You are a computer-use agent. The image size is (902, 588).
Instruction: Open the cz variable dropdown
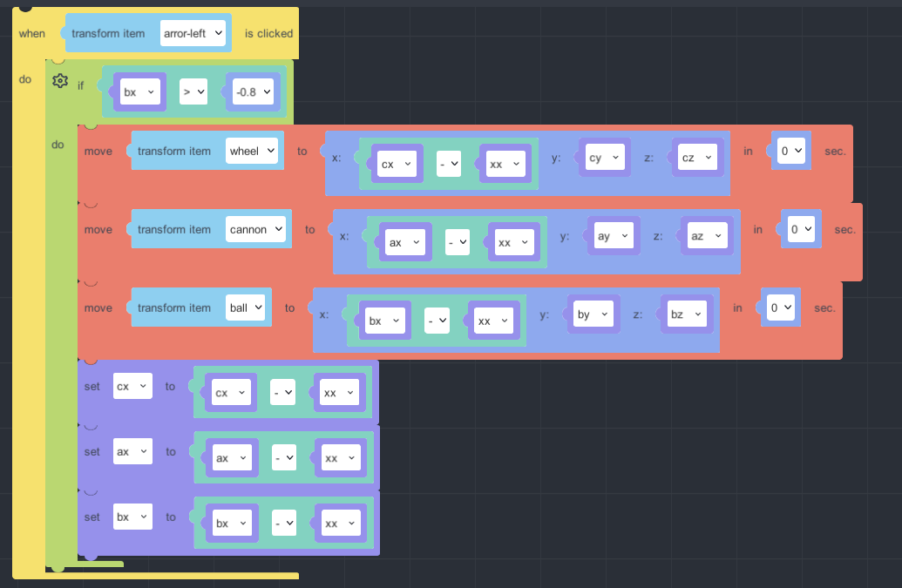click(x=695, y=158)
